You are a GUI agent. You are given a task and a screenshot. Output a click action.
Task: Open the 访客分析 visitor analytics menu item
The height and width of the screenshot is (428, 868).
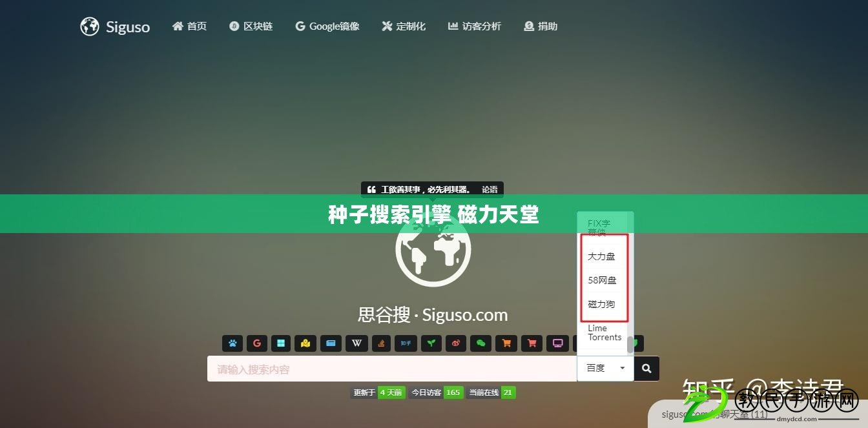pos(475,26)
